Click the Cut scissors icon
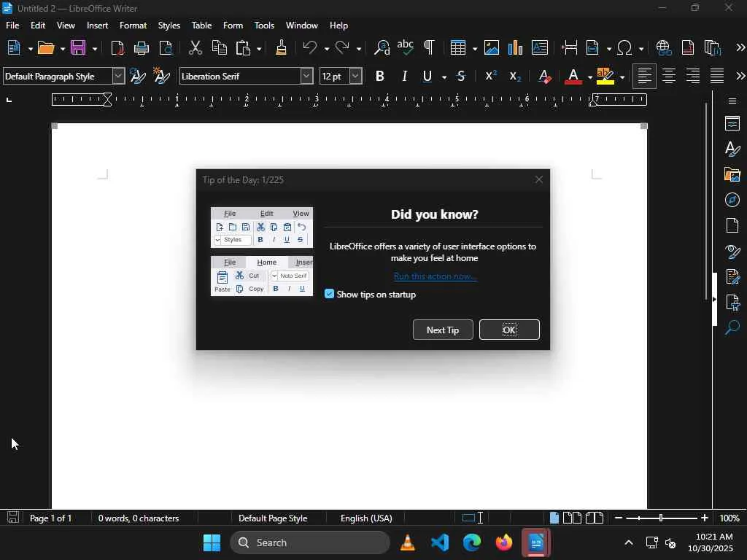The image size is (747, 560). tap(196, 48)
